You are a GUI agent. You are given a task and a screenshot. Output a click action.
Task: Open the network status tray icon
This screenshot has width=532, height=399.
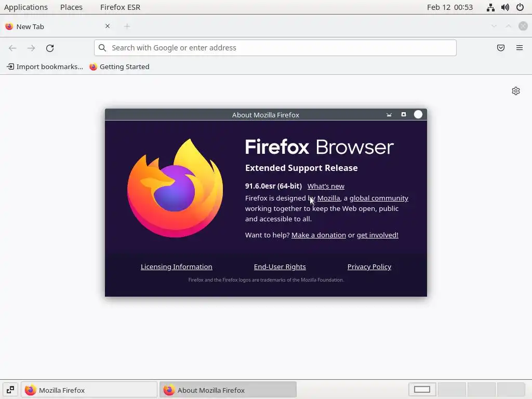[490, 7]
